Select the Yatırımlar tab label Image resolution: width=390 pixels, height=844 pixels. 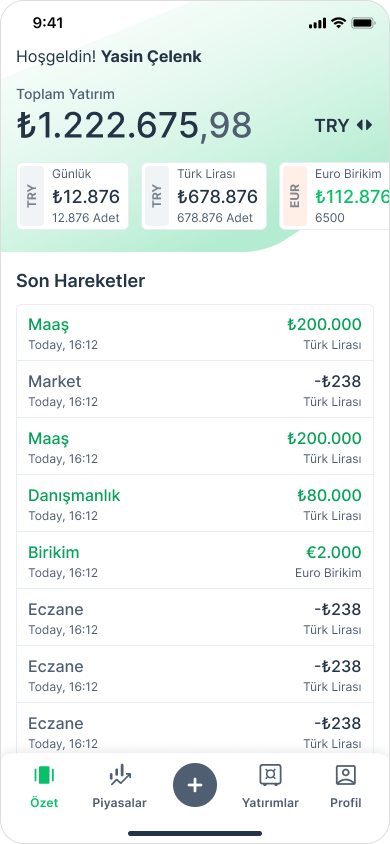pos(270,803)
